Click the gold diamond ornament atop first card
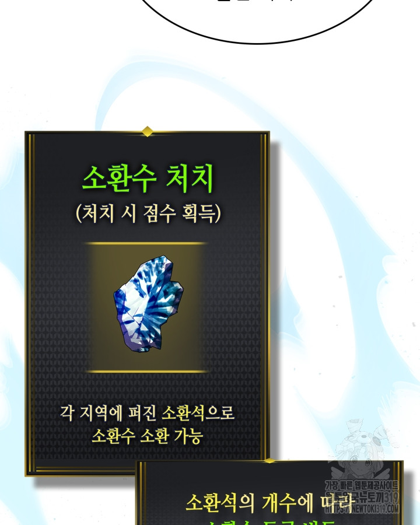The image size is (420, 525). coord(147,131)
